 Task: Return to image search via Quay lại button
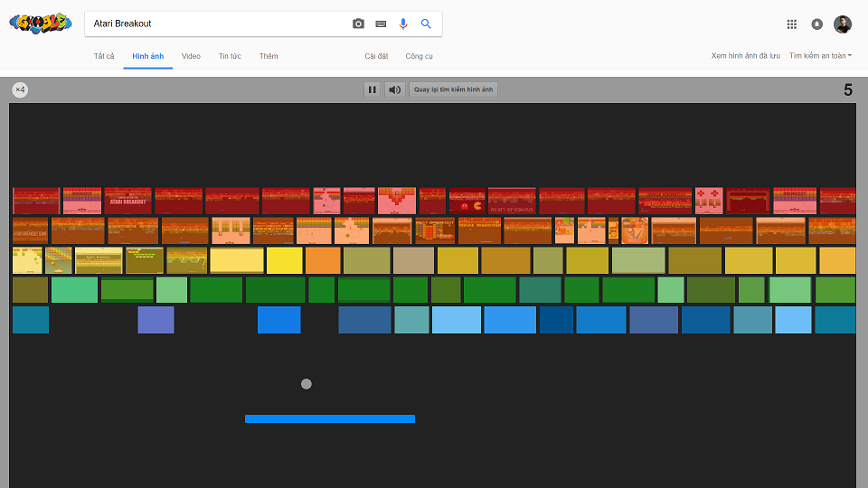[453, 89]
